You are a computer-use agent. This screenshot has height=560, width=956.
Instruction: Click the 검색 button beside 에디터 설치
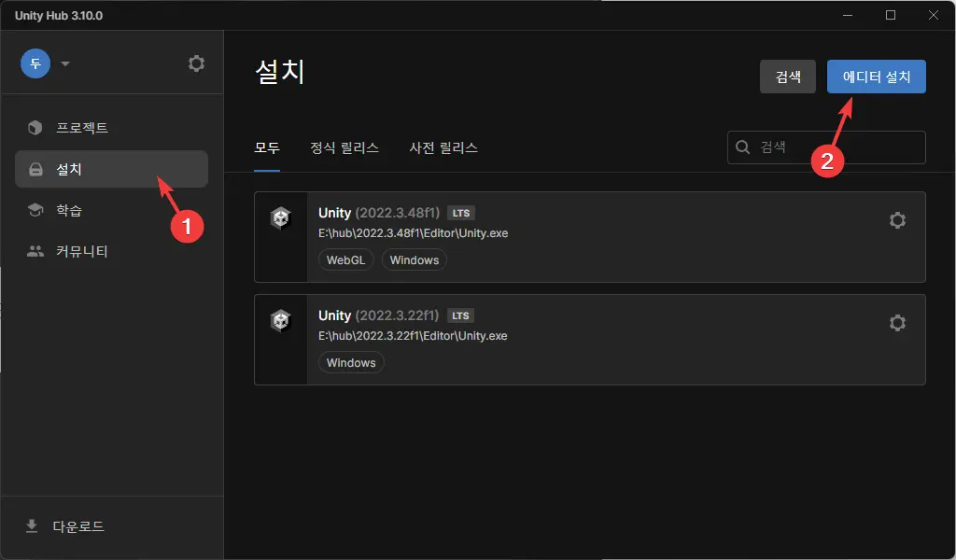click(x=788, y=77)
